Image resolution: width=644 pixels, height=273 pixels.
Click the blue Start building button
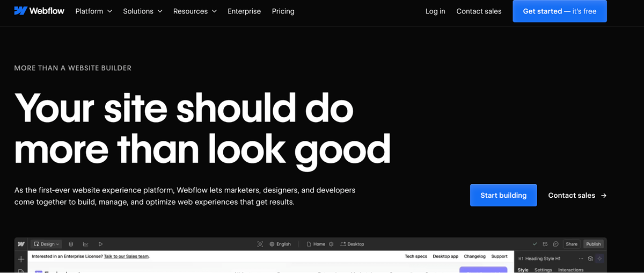pos(503,195)
